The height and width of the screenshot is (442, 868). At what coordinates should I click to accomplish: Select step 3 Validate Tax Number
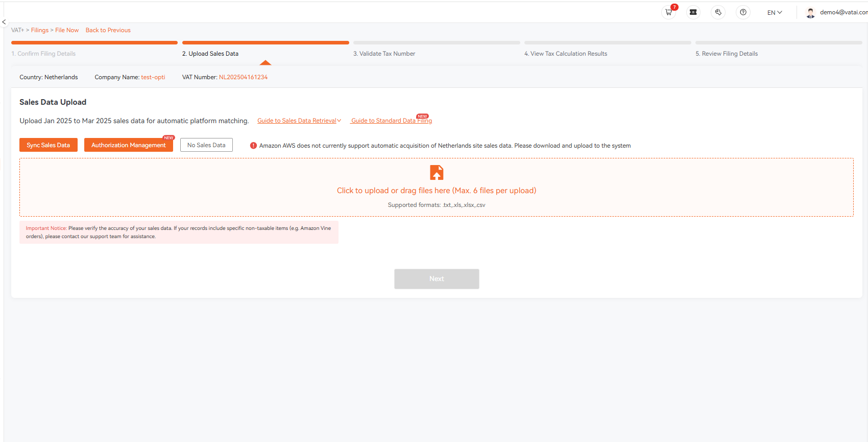[x=384, y=54]
